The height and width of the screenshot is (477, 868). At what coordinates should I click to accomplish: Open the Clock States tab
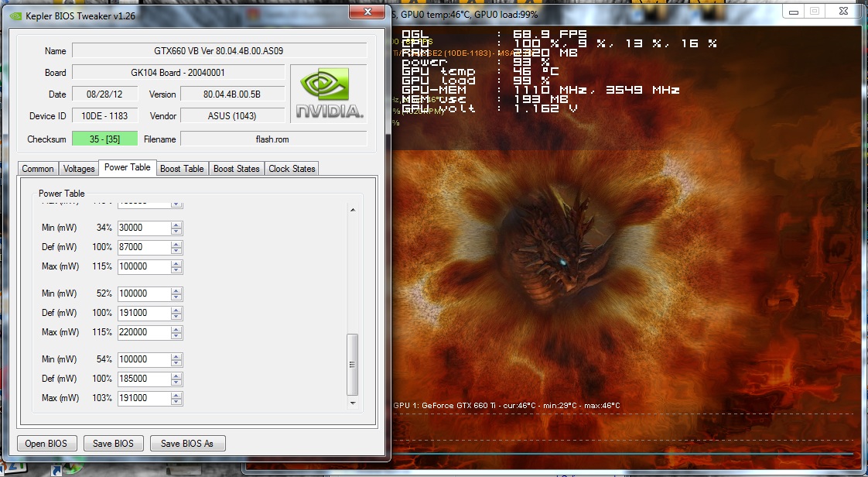click(292, 168)
